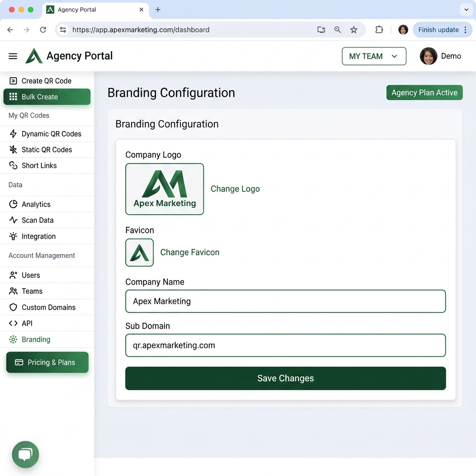Click the Bulk Create grid icon
Viewport: 476px width, 476px height.
13,97
